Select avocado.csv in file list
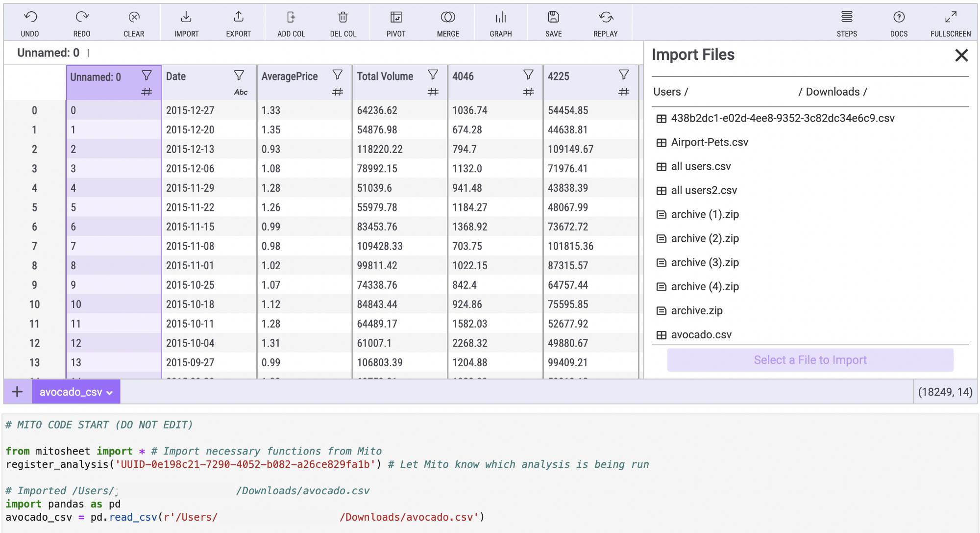This screenshot has height=533, width=980. pyautogui.click(x=701, y=335)
